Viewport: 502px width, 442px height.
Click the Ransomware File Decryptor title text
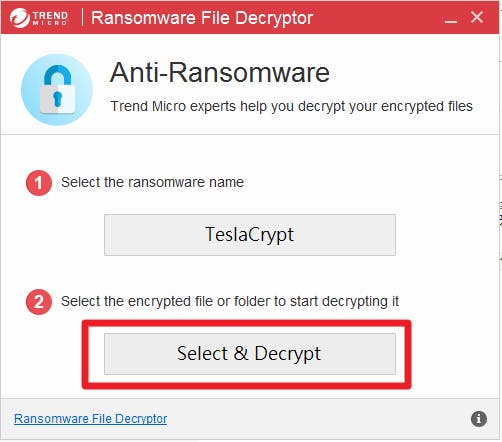click(x=202, y=18)
